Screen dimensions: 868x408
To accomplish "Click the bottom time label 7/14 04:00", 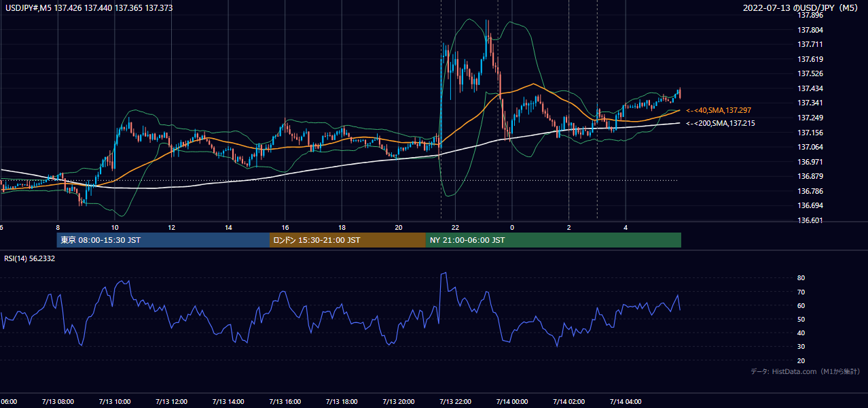I will click(x=625, y=401).
